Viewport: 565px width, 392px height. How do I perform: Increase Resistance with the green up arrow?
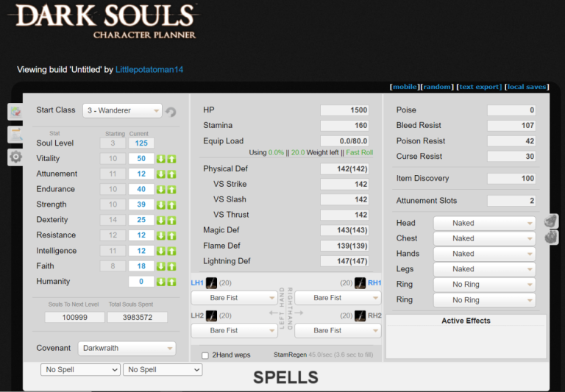pos(171,235)
